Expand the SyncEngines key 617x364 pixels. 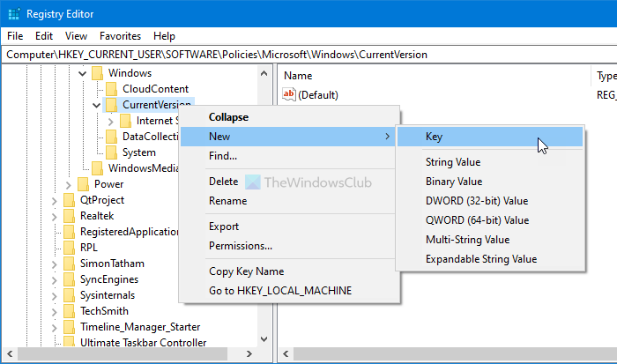55,280
